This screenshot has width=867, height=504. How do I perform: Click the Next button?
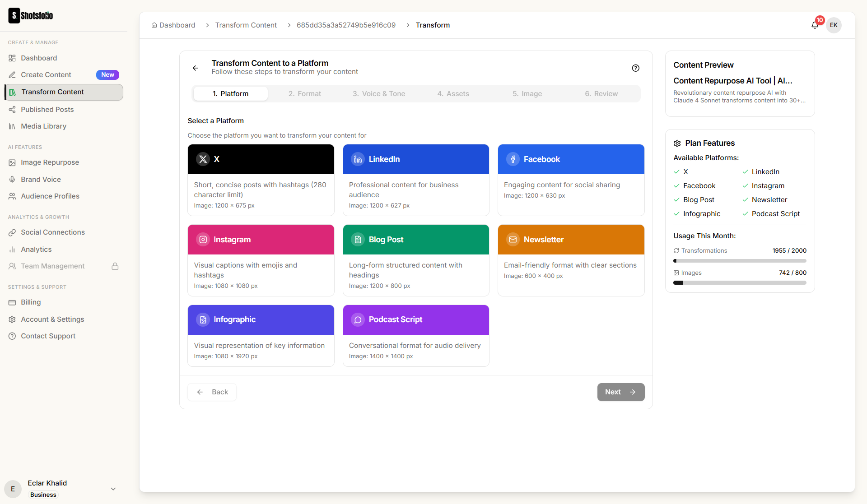click(621, 392)
